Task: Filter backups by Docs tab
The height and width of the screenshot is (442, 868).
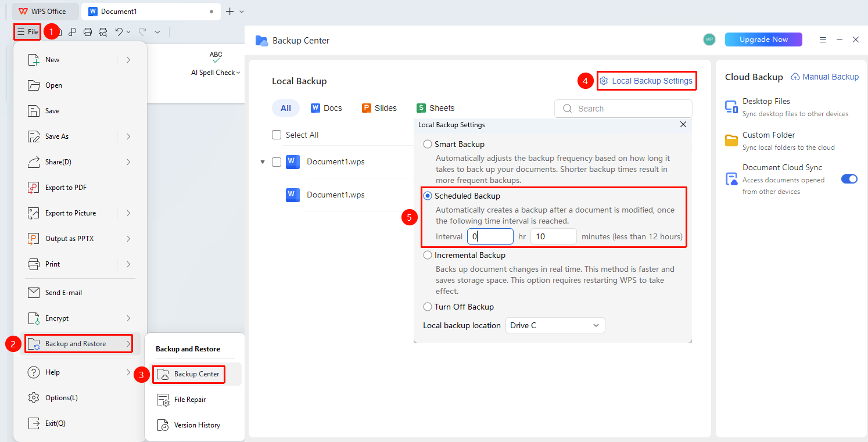Action: tap(327, 108)
